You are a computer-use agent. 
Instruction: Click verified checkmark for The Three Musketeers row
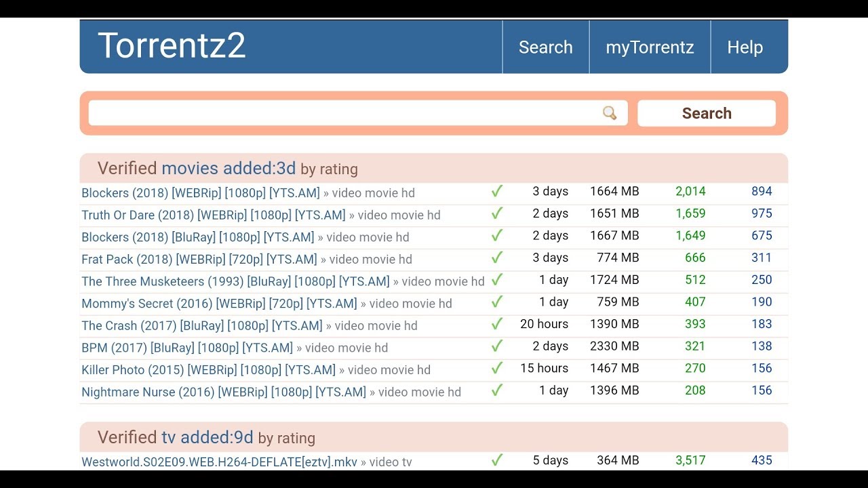(x=497, y=280)
